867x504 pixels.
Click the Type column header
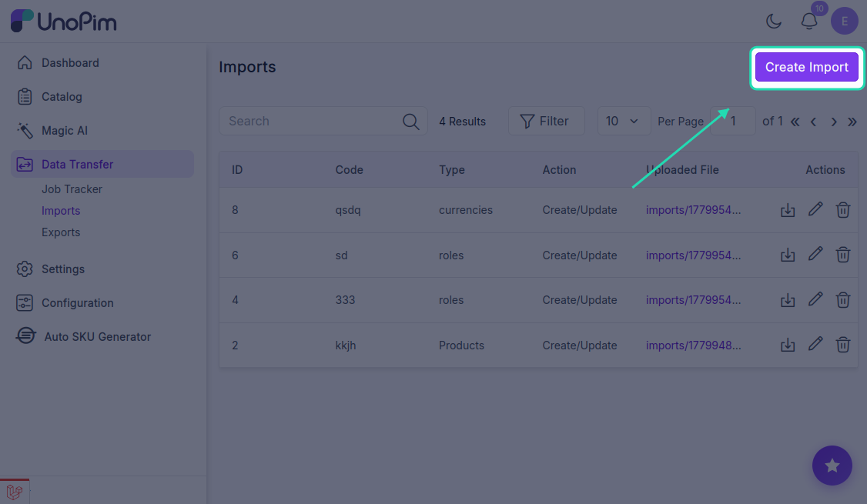pos(452,169)
